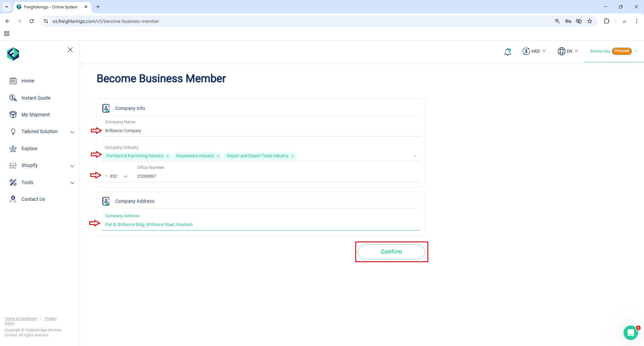The image size is (644, 346).
Task: Click the browser address bar URL
Action: 106,21
